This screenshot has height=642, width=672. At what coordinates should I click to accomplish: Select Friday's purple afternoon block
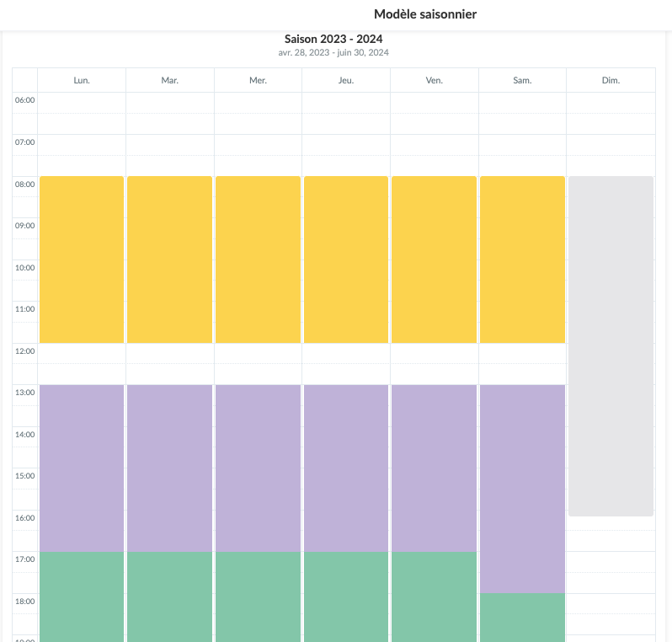[x=434, y=468]
